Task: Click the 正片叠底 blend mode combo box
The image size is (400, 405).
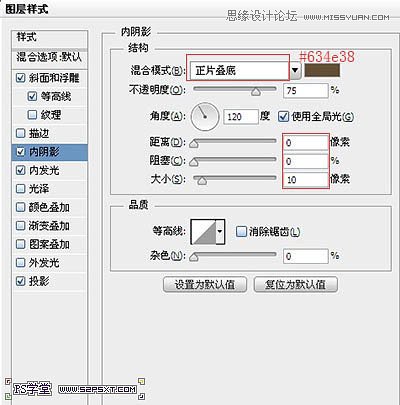Action: 239,70
